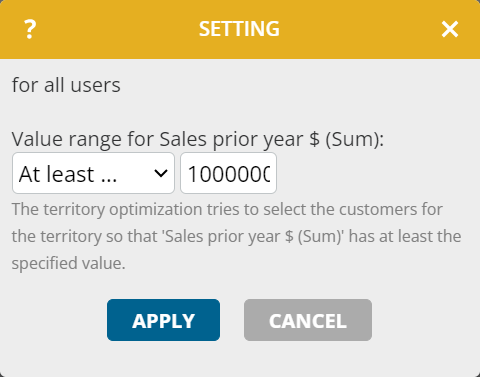Screen dimensions: 480x377
Task: Click the dropdown chevron arrow
Action: coord(161,173)
